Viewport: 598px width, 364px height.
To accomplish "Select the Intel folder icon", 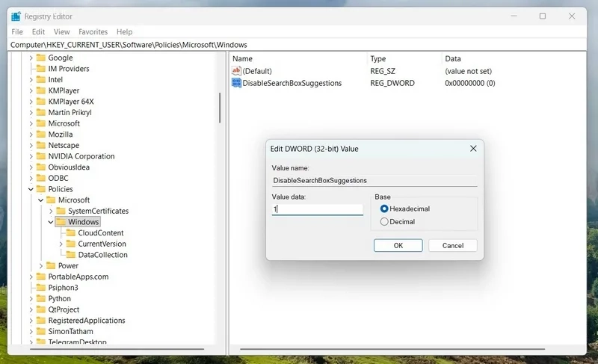I will click(x=41, y=80).
